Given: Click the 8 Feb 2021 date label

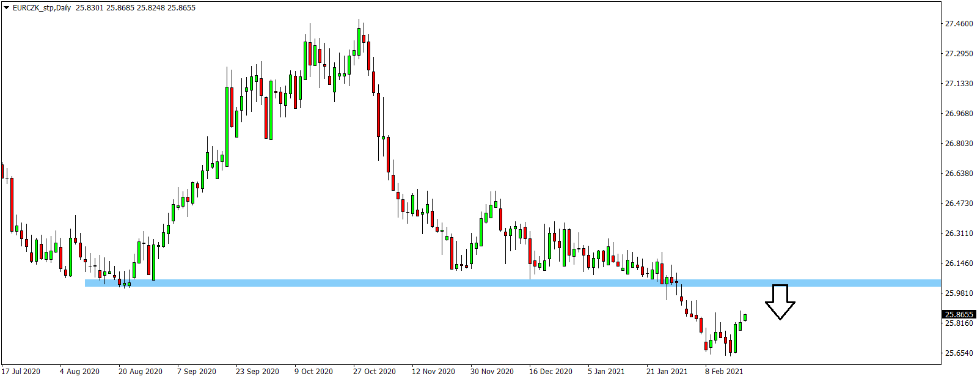Looking at the screenshot, I should point(724,372).
